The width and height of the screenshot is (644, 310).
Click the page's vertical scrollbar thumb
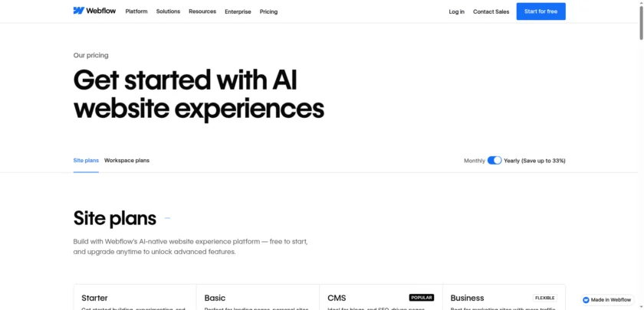(640, 21)
